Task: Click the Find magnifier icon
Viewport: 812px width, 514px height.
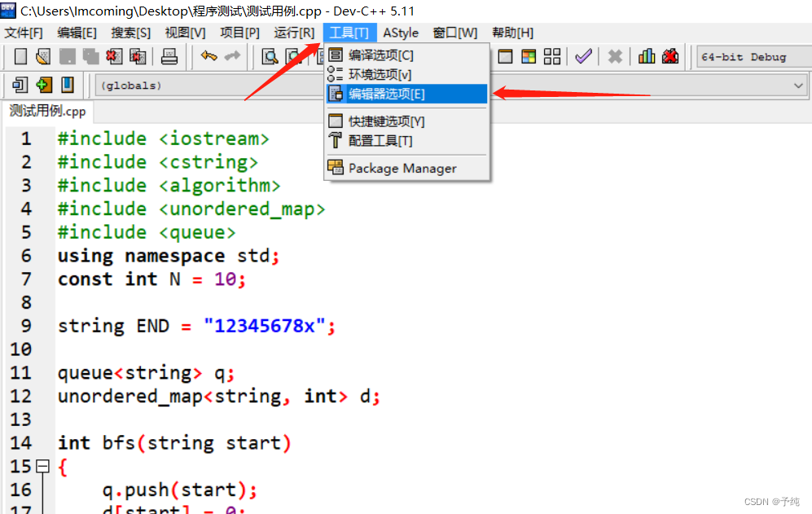Action: pyautogui.click(x=270, y=56)
